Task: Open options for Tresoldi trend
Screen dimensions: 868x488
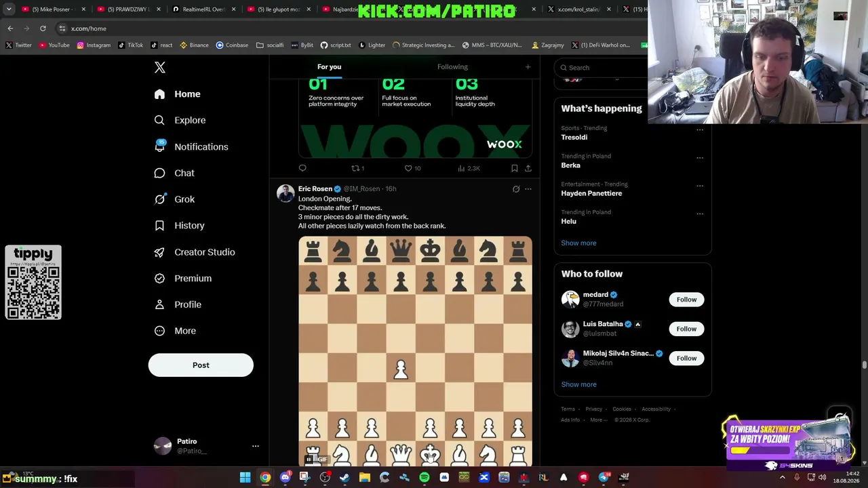Action: [x=700, y=130]
